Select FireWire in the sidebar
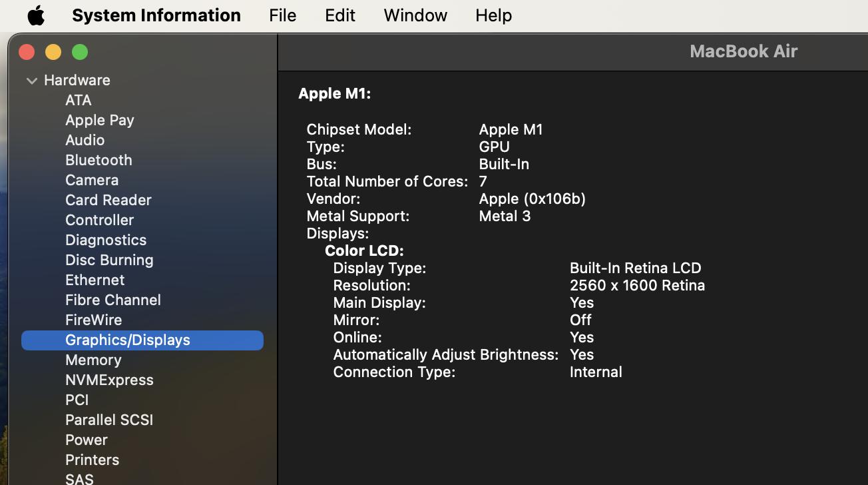This screenshot has height=485, width=868. (93, 320)
